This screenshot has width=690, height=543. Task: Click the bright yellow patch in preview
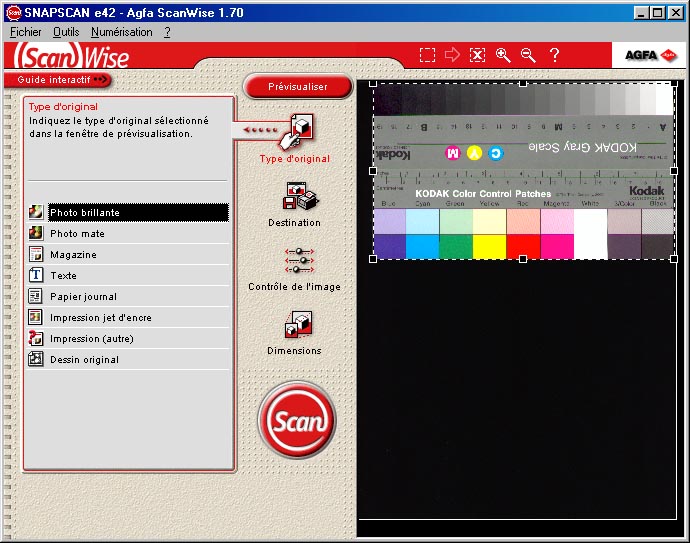click(x=489, y=246)
